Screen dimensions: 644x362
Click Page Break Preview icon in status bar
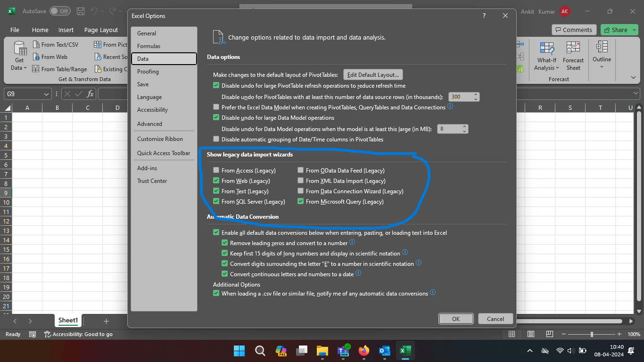tap(549, 334)
